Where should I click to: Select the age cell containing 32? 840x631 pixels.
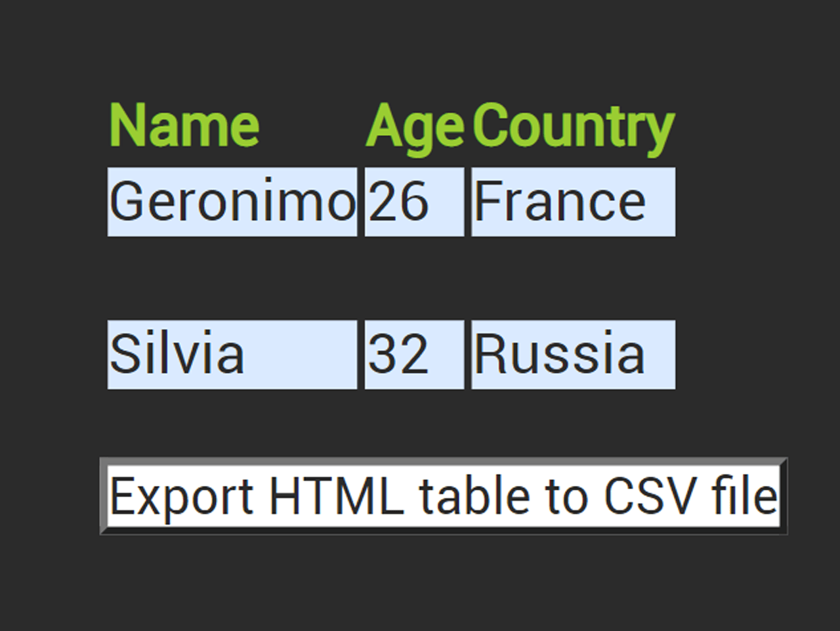click(x=413, y=355)
